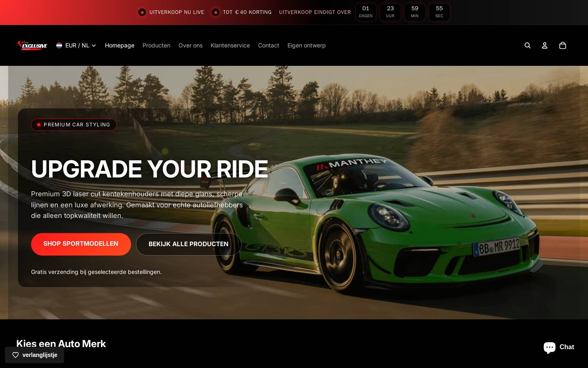Click the Bekijk alle producten button
The image size is (588, 368).
coord(189,244)
